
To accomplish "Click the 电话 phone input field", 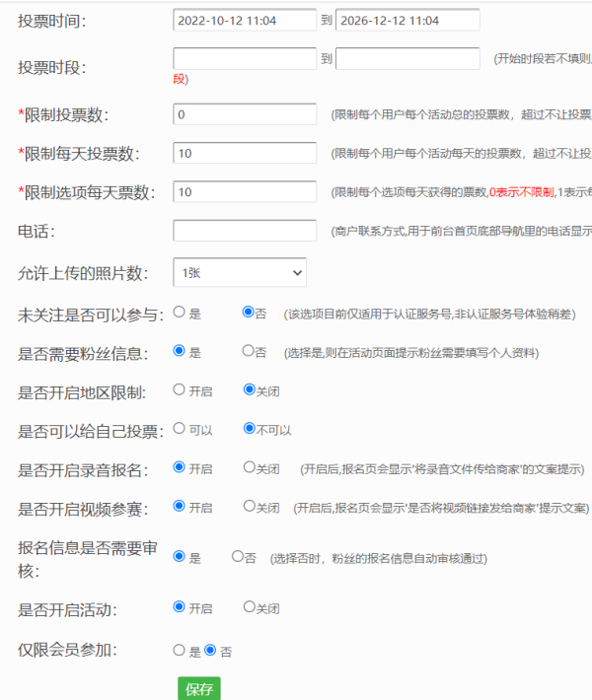I will [244, 231].
